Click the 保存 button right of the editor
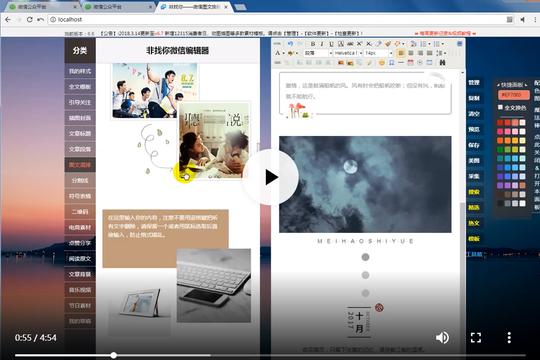 pos(474,145)
